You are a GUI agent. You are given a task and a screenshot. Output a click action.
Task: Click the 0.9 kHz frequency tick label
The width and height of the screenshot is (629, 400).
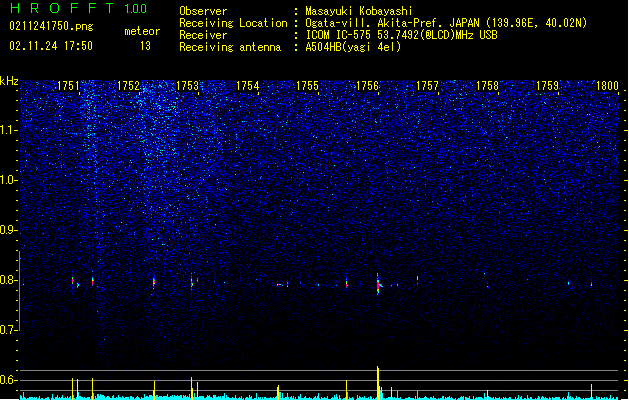(9, 230)
